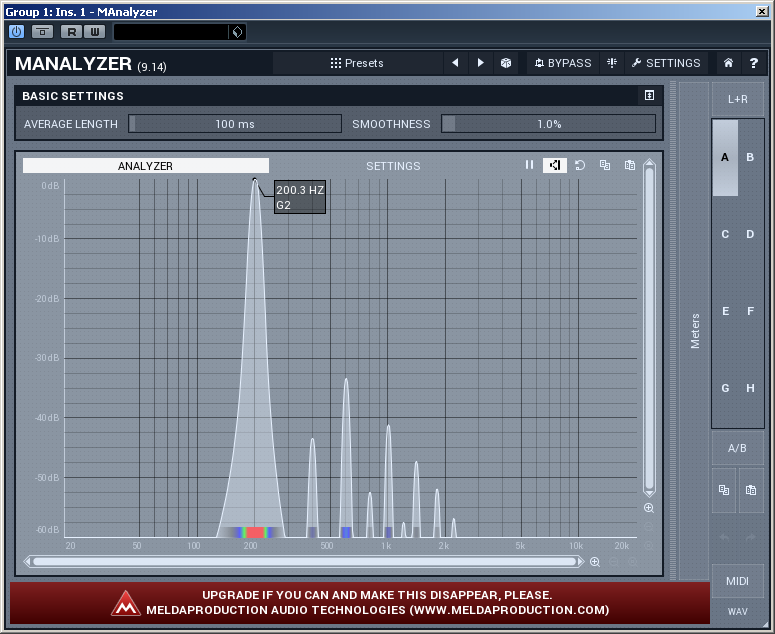Enable the W automation write button
The width and height of the screenshot is (775, 634).
coord(94,32)
